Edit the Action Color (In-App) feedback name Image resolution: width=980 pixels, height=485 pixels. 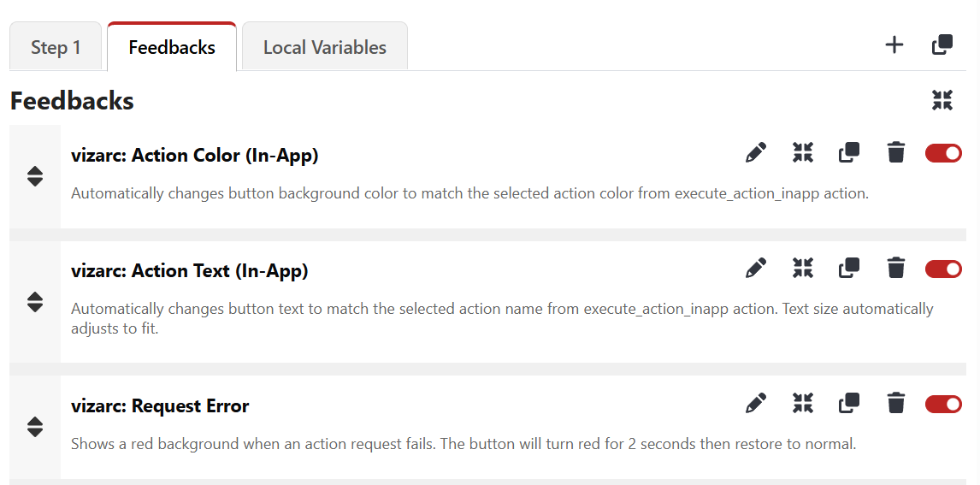tap(756, 153)
